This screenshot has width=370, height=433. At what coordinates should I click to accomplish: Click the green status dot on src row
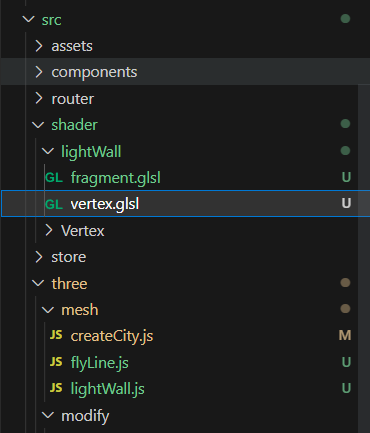click(345, 19)
